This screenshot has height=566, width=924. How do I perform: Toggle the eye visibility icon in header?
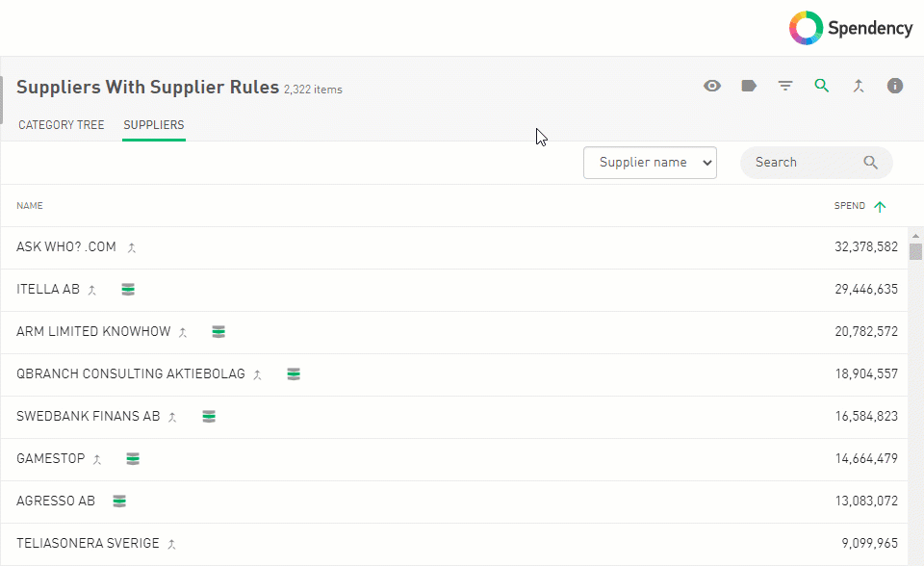712,86
